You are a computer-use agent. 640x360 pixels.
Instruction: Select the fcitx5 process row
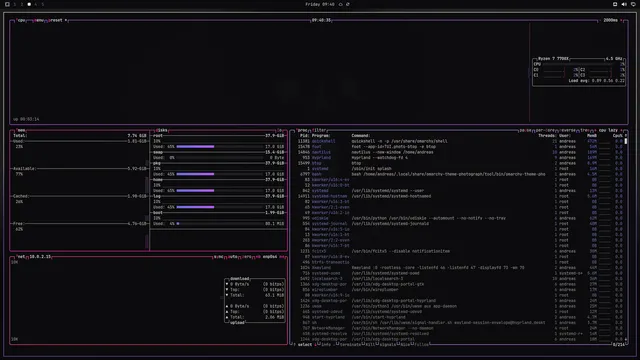459,251
